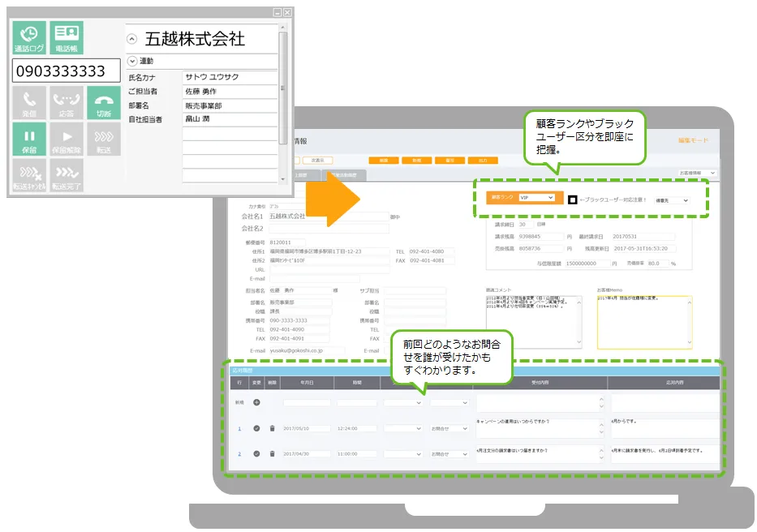This screenshot has height=532, width=757.
Task: Click the 与信限度額 field 1500000000
Action: 587,264
